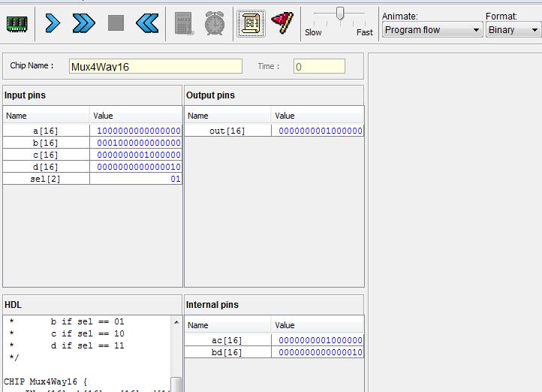This screenshot has height=392, width=542.
Task: Click the Tick Tock clock icon
Action: tap(215, 24)
